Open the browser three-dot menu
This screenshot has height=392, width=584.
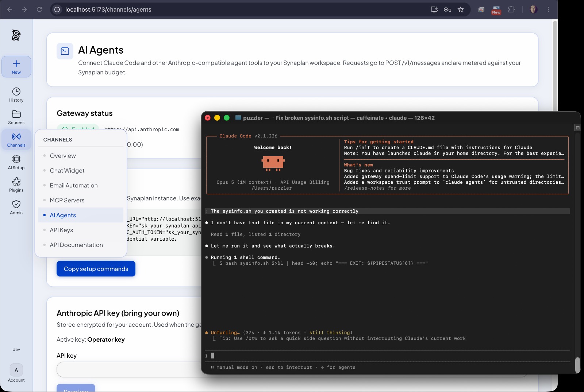548,9
